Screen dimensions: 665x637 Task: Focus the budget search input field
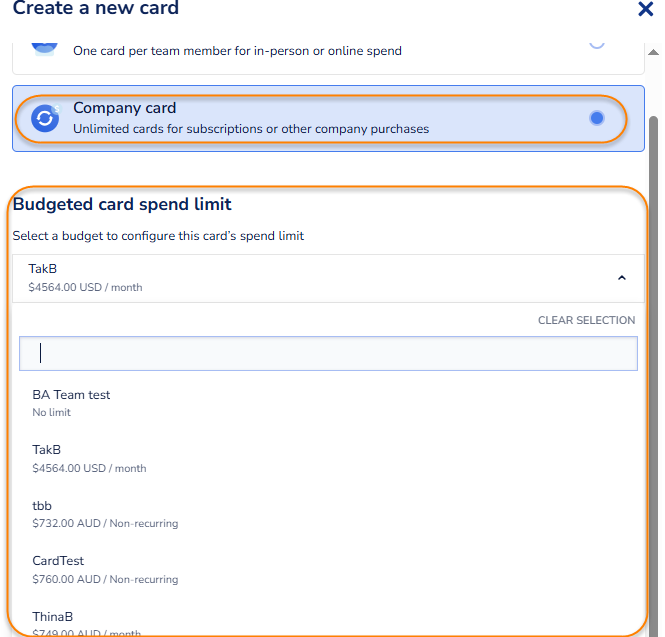328,353
